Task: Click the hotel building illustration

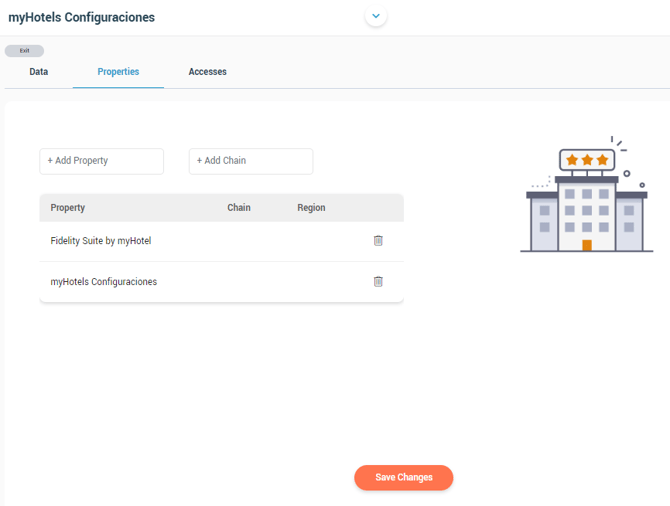Action: click(587, 194)
